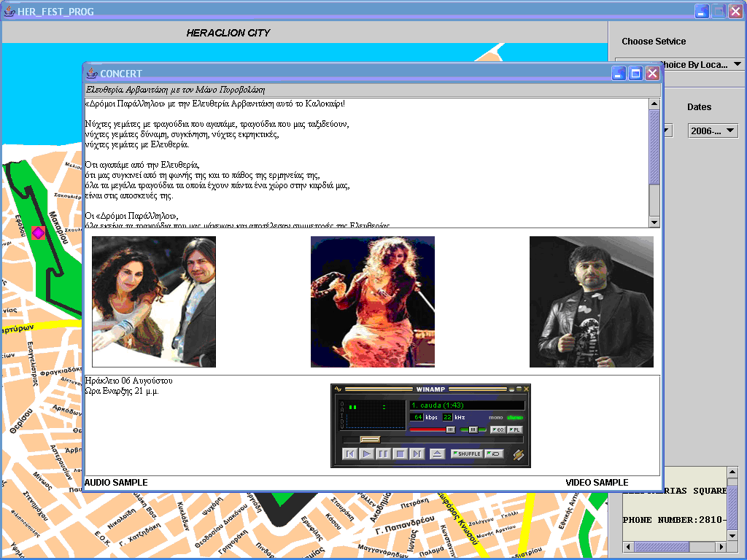Close the Winamp player

click(x=526, y=389)
